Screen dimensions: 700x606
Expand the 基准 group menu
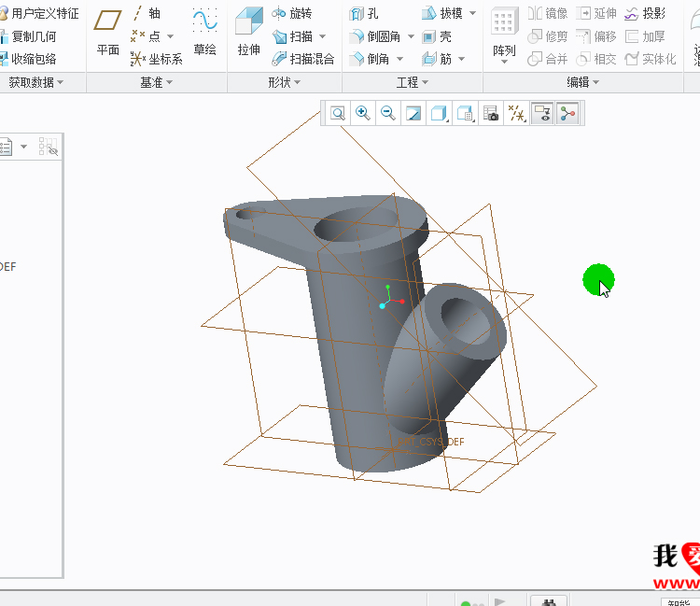coord(156,82)
